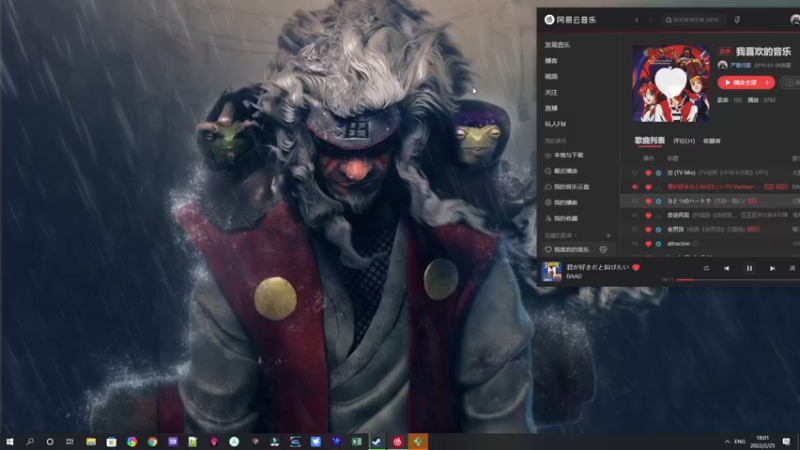Open Steam from the taskbar
This screenshot has width=800, height=450.
pyautogui.click(x=377, y=442)
